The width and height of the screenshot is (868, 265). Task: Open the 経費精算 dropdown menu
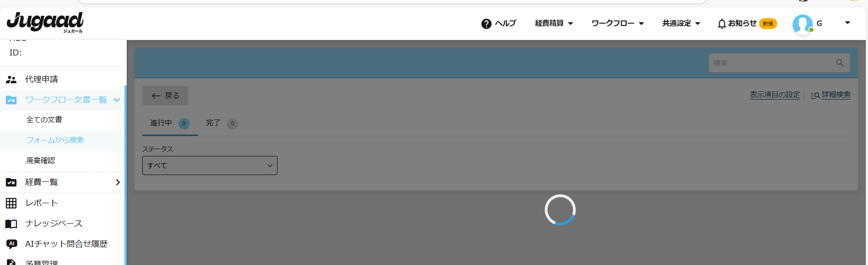click(554, 23)
